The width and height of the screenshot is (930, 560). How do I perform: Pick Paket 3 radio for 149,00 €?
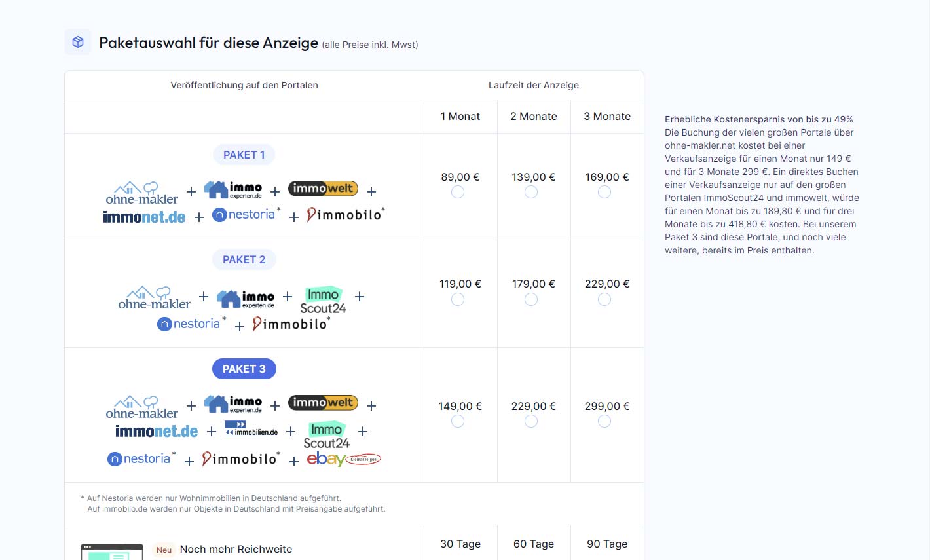pyautogui.click(x=458, y=421)
